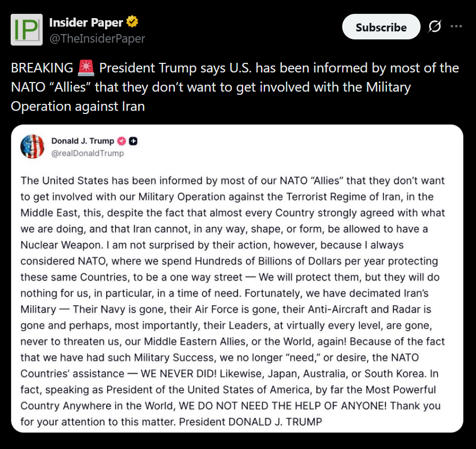Click "Operation against Iran" in the main tweet
Screen dimensions: 476x449
[x=78, y=105]
